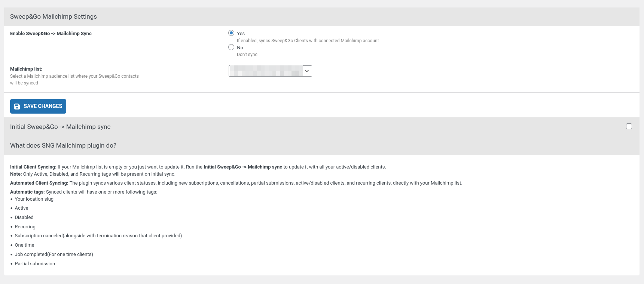Click the Yes option label text
This screenshot has height=284, width=644.
(x=241, y=34)
